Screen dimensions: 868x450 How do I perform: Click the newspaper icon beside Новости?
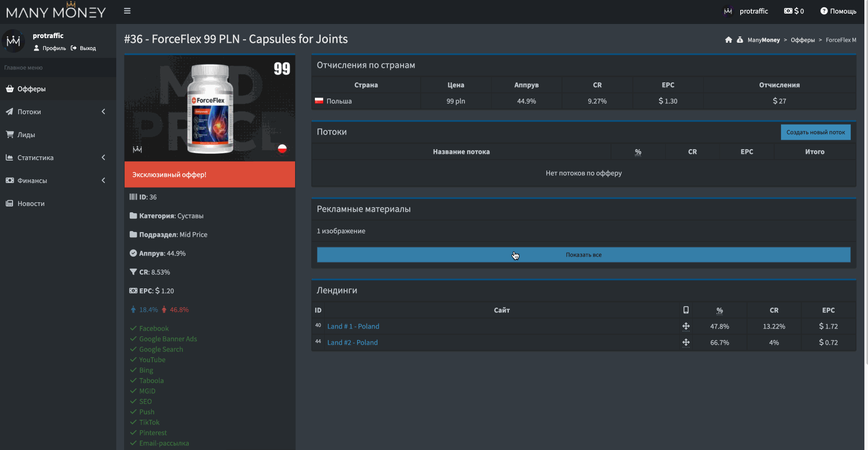(x=9, y=203)
